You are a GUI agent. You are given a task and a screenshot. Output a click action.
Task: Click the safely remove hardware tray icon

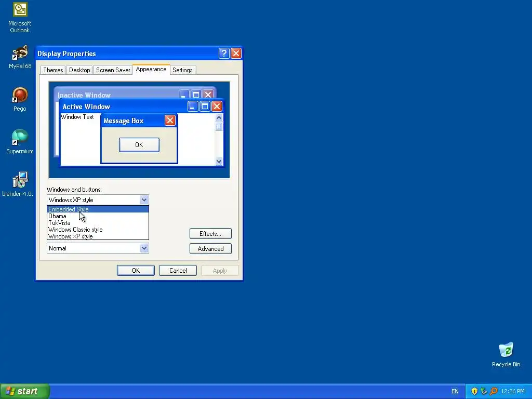pos(484,391)
